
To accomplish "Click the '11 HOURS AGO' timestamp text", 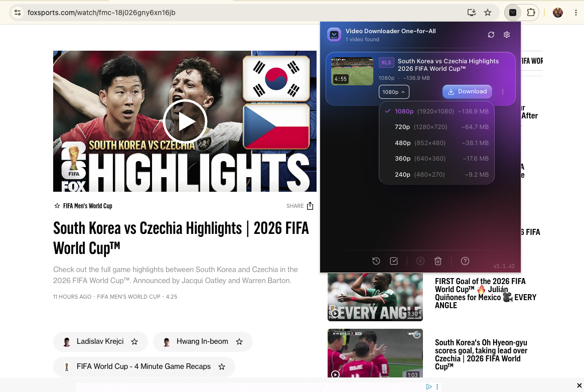I will point(72,297).
